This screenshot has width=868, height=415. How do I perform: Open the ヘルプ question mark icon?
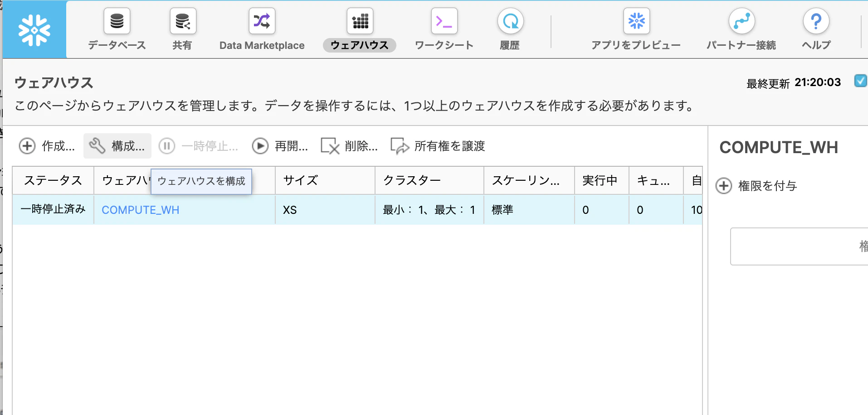pyautogui.click(x=816, y=21)
